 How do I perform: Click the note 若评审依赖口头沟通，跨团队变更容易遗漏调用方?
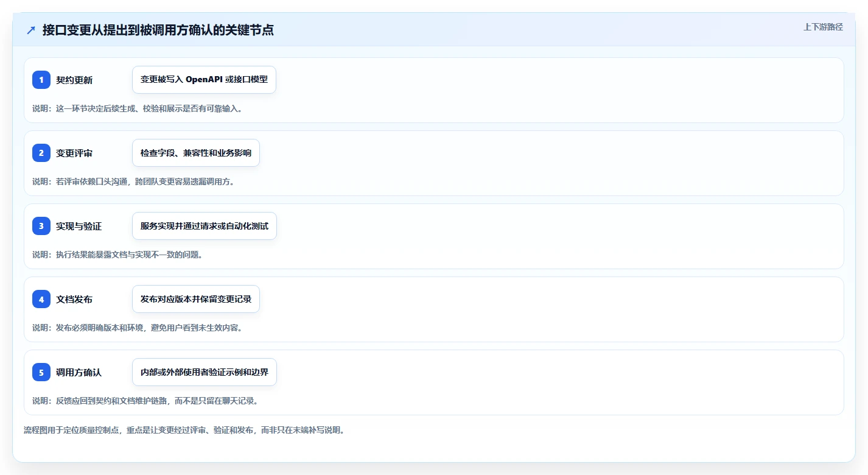point(133,181)
